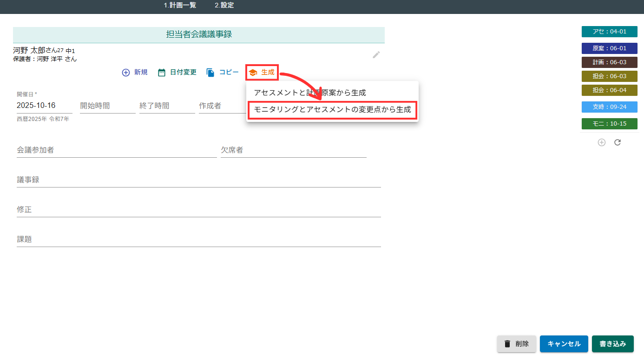Choose モニタリングとアセスメントの変更点から生成

[x=332, y=111]
